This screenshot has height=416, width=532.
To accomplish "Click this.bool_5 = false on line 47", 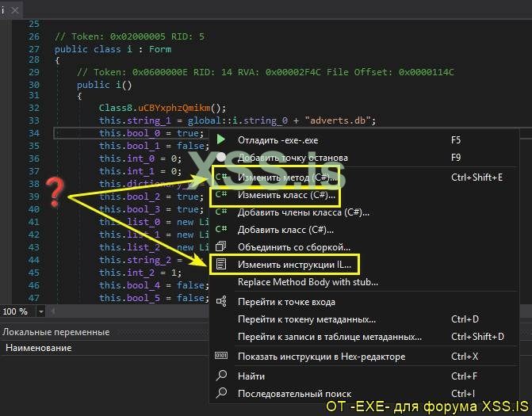I will click(x=154, y=298).
